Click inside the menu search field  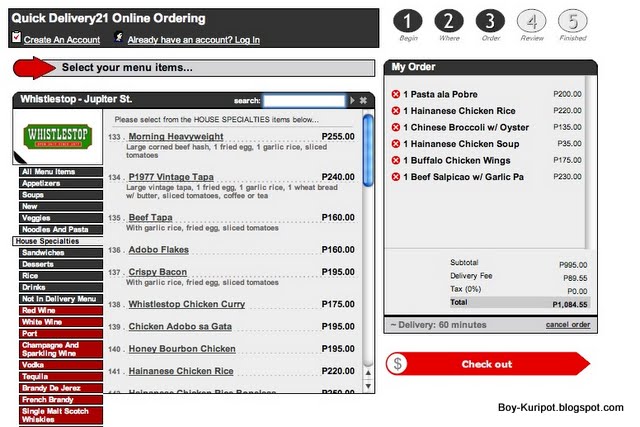[x=304, y=100]
